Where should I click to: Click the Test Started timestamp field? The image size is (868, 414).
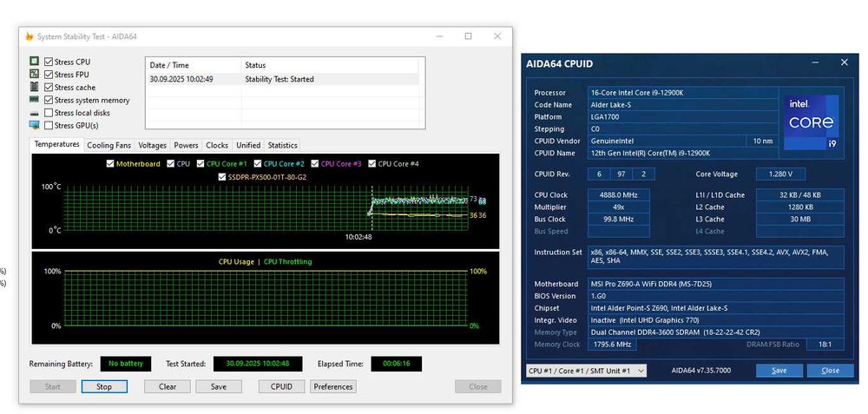(258, 364)
